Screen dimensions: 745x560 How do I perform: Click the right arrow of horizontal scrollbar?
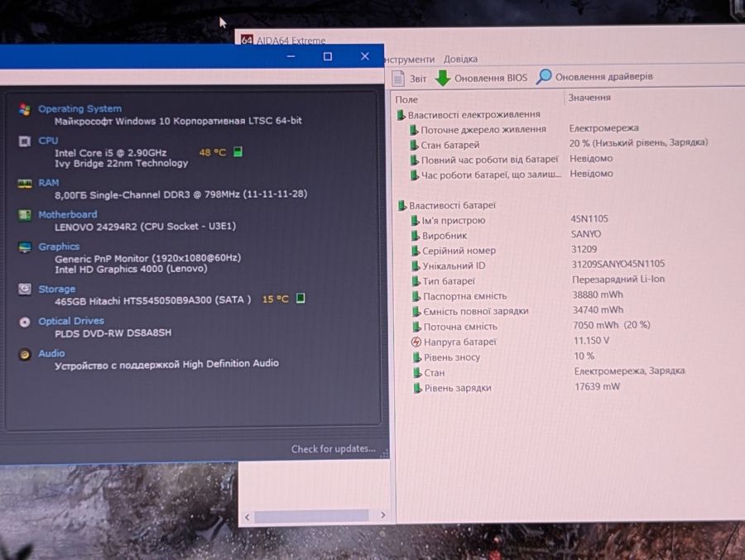(x=383, y=515)
